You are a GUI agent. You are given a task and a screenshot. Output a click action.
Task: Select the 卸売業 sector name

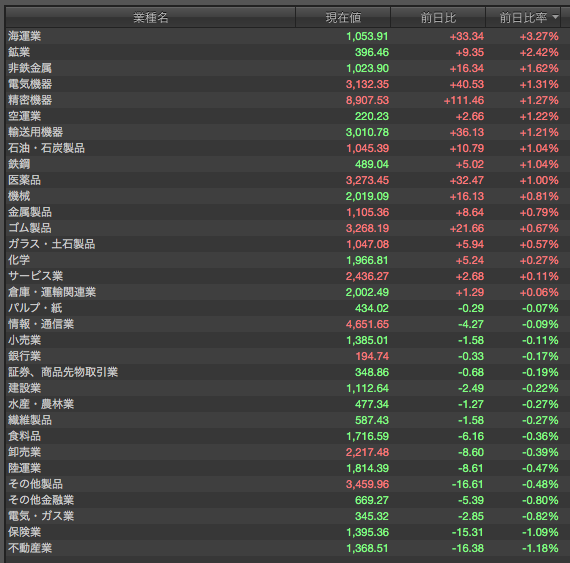tap(25, 452)
